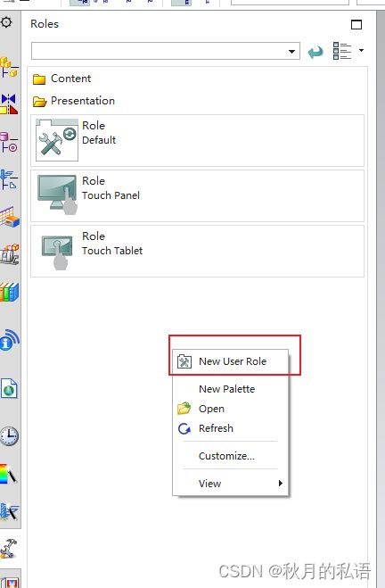Click the list view options icon

click(341, 51)
